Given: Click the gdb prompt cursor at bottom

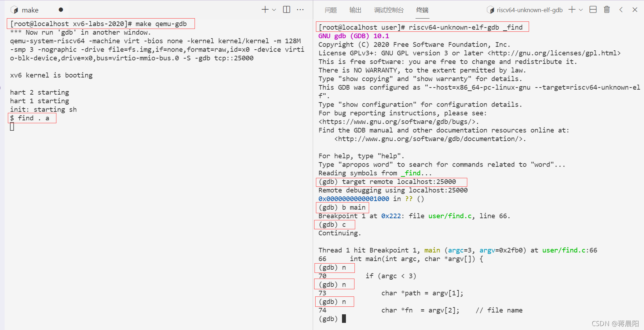Looking at the screenshot, I should [344, 319].
